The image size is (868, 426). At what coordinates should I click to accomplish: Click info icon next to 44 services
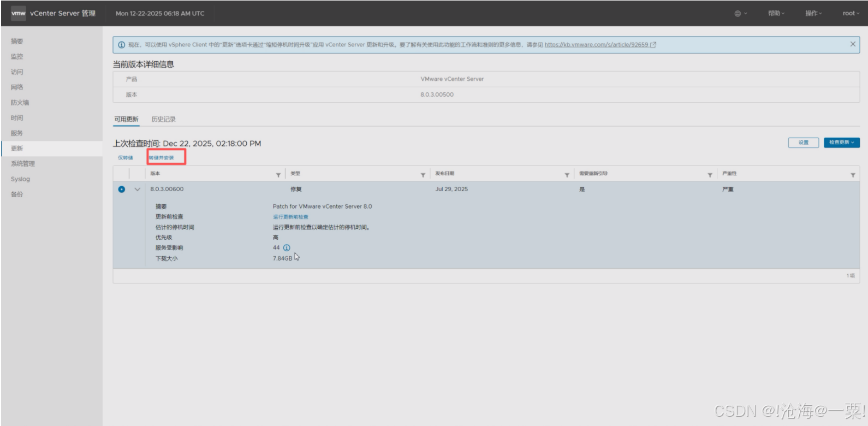287,247
